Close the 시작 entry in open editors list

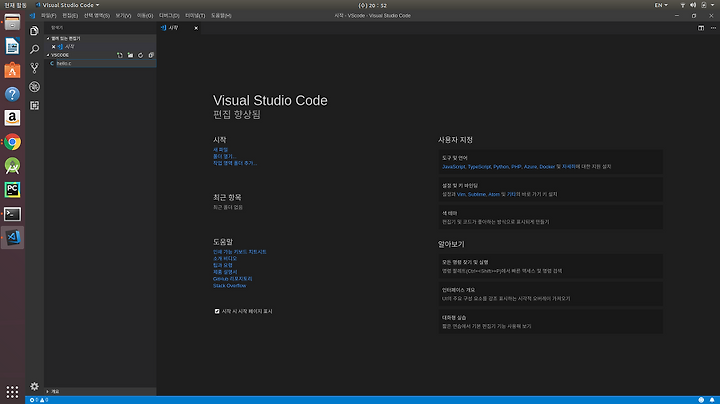pyautogui.click(x=53, y=47)
